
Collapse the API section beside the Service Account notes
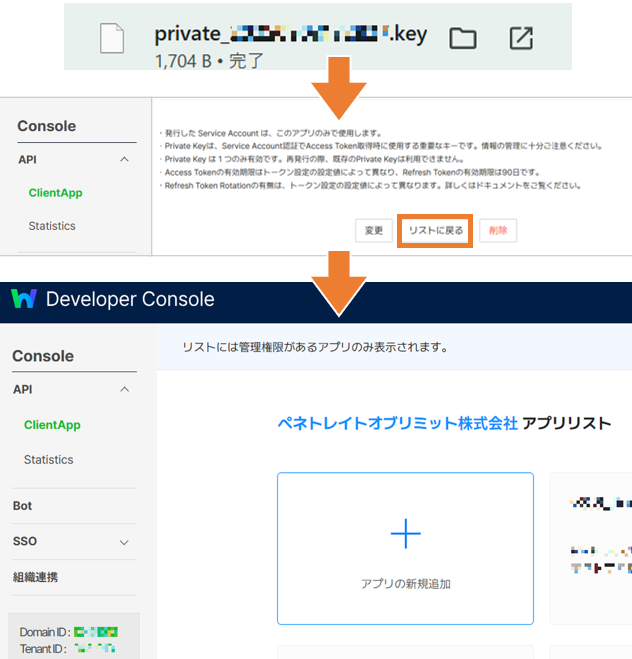(x=124, y=159)
